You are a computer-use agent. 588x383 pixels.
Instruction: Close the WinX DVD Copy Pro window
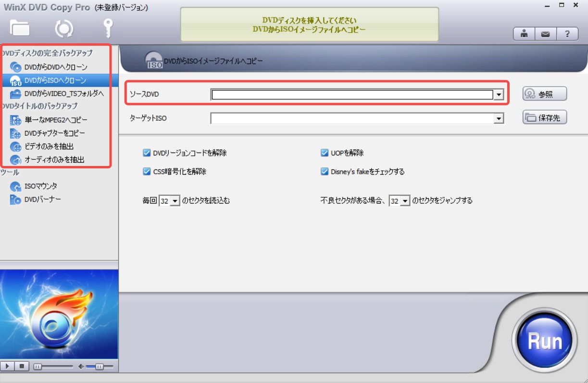(x=575, y=6)
